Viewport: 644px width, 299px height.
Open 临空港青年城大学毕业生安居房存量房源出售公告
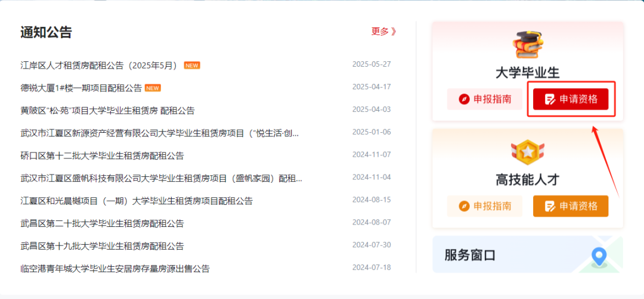[x=115, y=269]
